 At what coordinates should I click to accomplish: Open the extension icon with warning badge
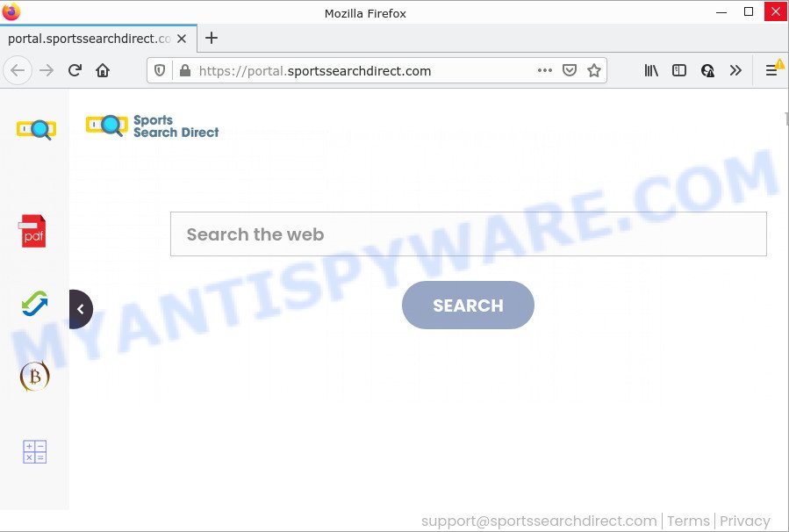coord(707,70)
